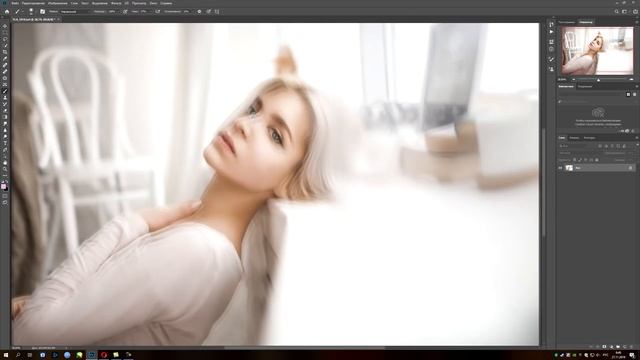640x360 pixels.
Task: Open the brush blending Mode dropdown
Action: tap(76, 12)
